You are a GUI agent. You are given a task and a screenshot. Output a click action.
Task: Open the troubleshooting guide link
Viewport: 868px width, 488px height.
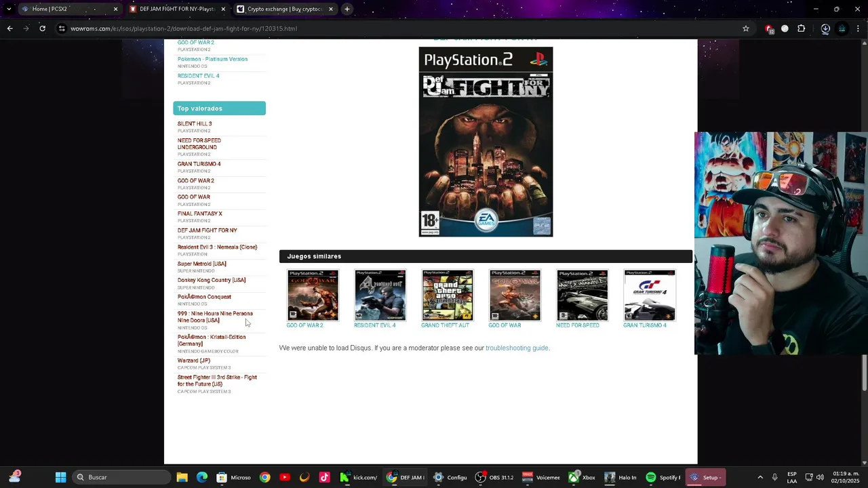point(517,348)
